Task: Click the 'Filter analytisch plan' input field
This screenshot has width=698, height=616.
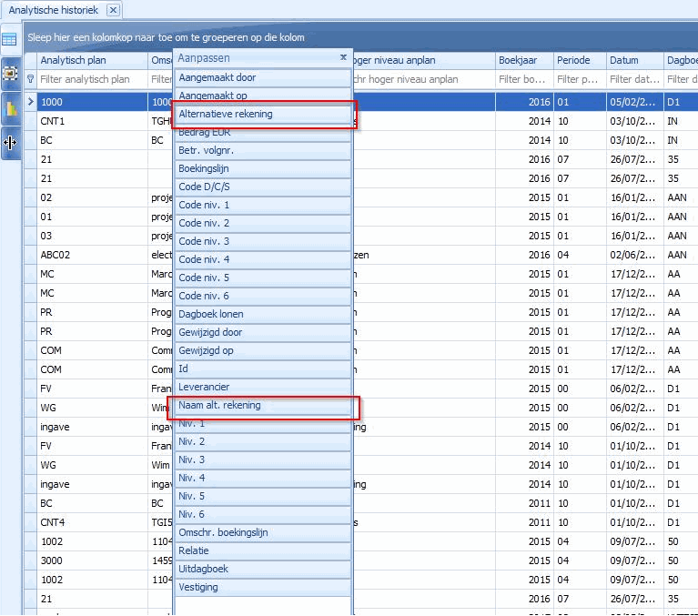Action: (x=91, y=79)
